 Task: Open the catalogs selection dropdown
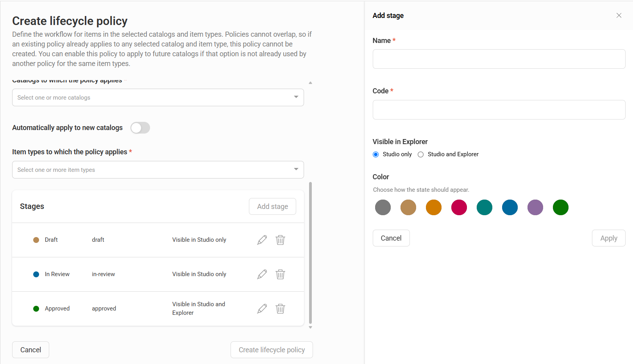click(x=158, y=98)
